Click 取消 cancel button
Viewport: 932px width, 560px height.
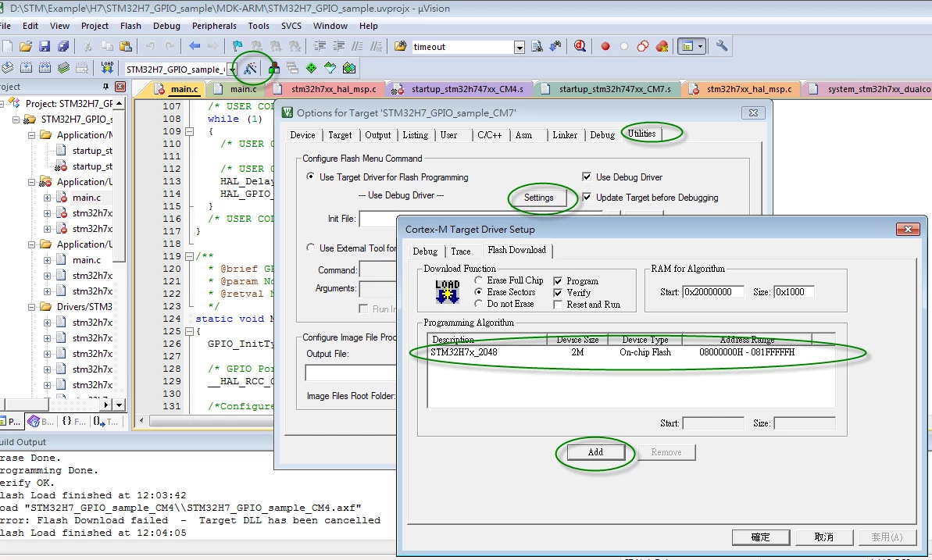point(824,537)
